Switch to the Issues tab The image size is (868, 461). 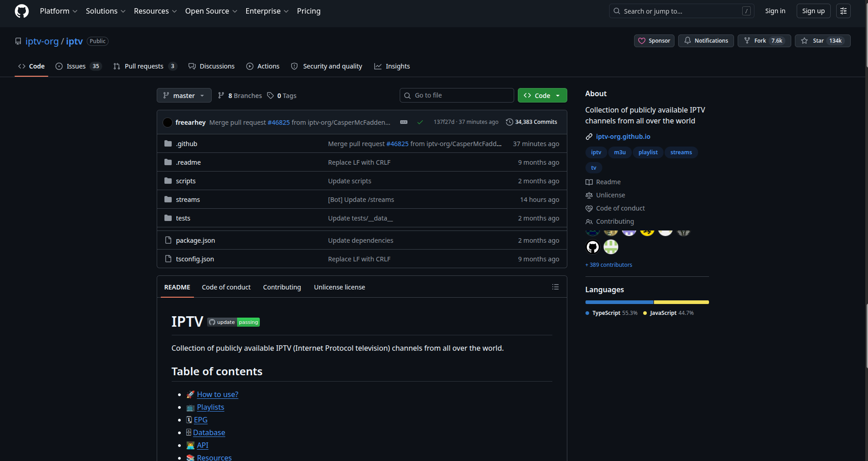[79, 66]
